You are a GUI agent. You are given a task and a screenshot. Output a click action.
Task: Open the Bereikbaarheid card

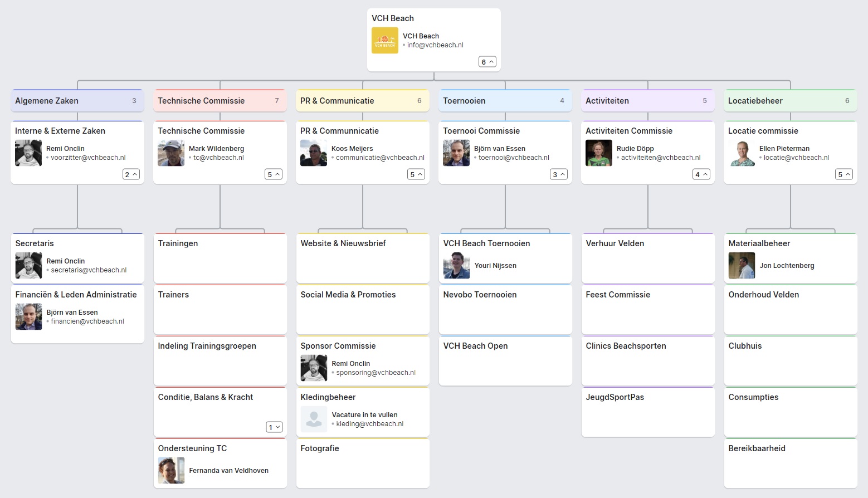[791, 463]
